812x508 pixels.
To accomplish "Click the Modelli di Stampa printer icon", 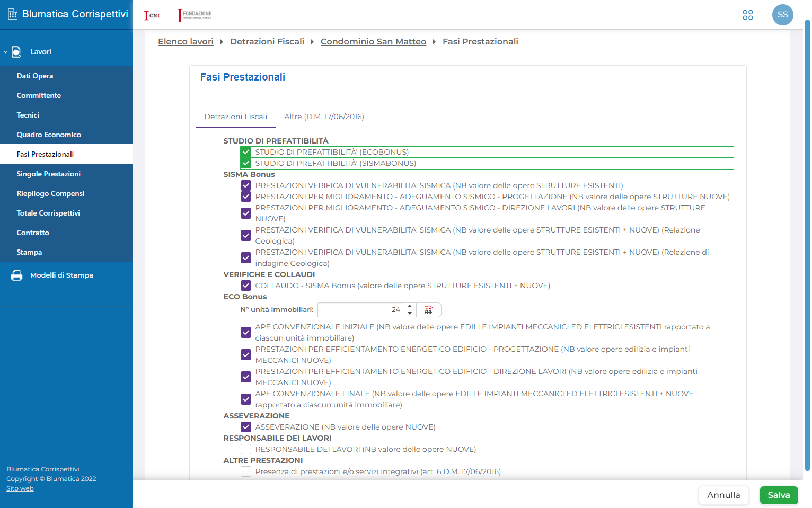I will tap(16, 275).
